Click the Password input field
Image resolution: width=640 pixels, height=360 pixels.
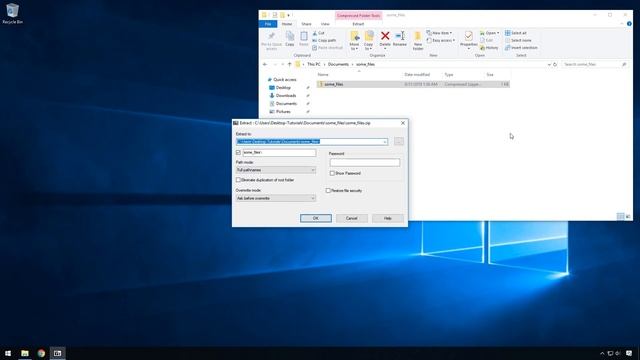[x=365, y=162]
